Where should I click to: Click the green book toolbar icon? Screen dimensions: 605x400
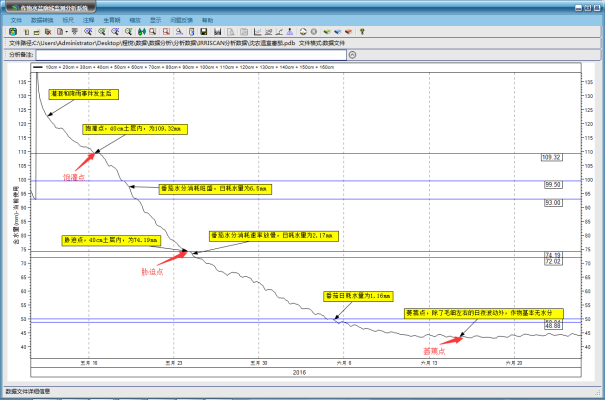tap(327, 32)
